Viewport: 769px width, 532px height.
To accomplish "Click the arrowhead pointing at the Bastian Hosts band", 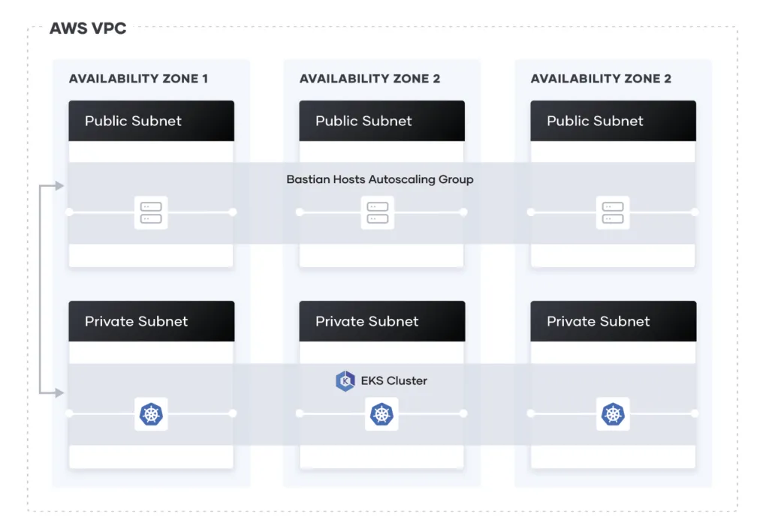I will [x=62, y=185].
